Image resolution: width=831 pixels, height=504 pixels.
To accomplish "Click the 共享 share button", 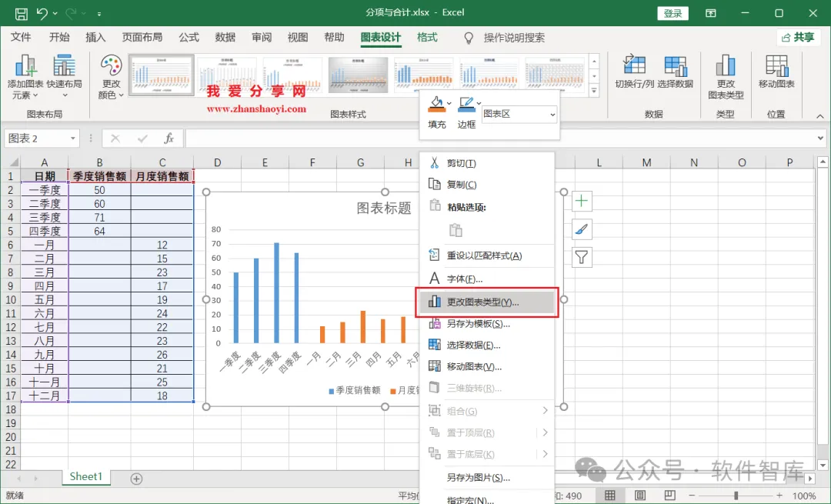I will 798,37.
